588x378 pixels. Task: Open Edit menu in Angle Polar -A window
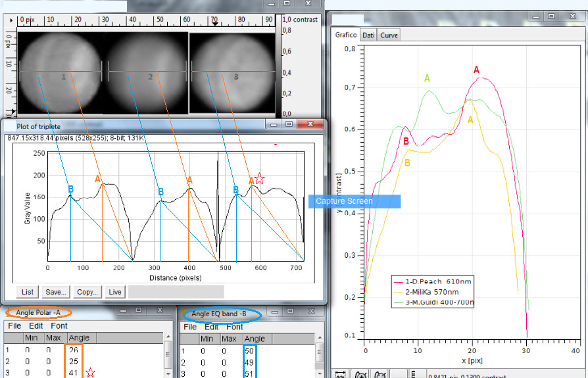tap(36, 325)
